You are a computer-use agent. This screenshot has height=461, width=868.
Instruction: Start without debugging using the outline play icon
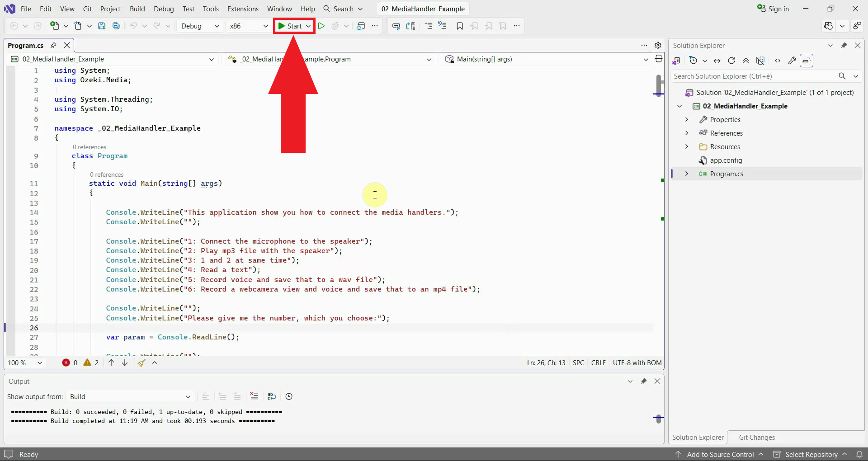pyautogui.click(x=321, y=26)
